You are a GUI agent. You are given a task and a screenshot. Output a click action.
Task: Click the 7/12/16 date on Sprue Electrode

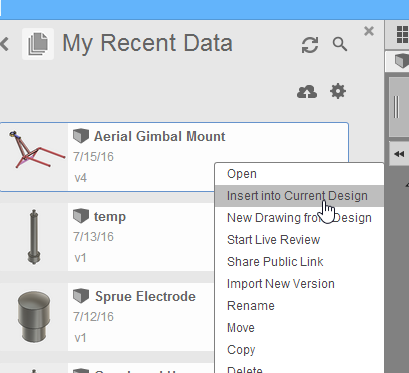[94, 317]
